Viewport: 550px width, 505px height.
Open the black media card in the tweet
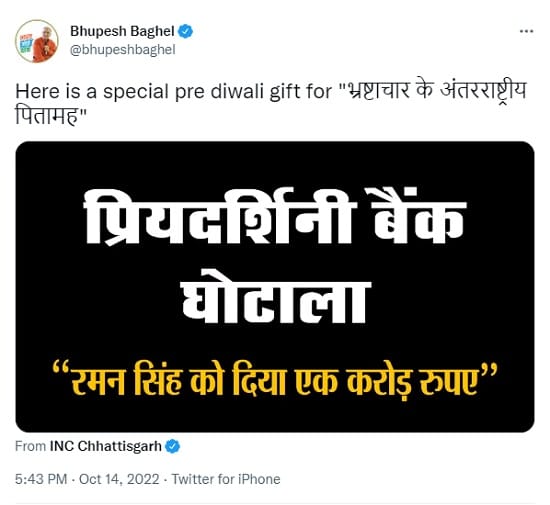(x=275, y=287)
